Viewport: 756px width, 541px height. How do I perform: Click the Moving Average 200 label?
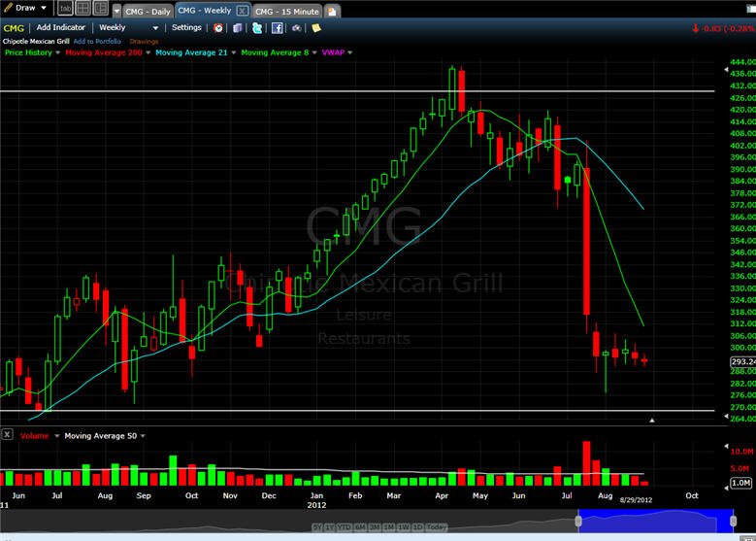pyautogui.click(x=104, y=52)
